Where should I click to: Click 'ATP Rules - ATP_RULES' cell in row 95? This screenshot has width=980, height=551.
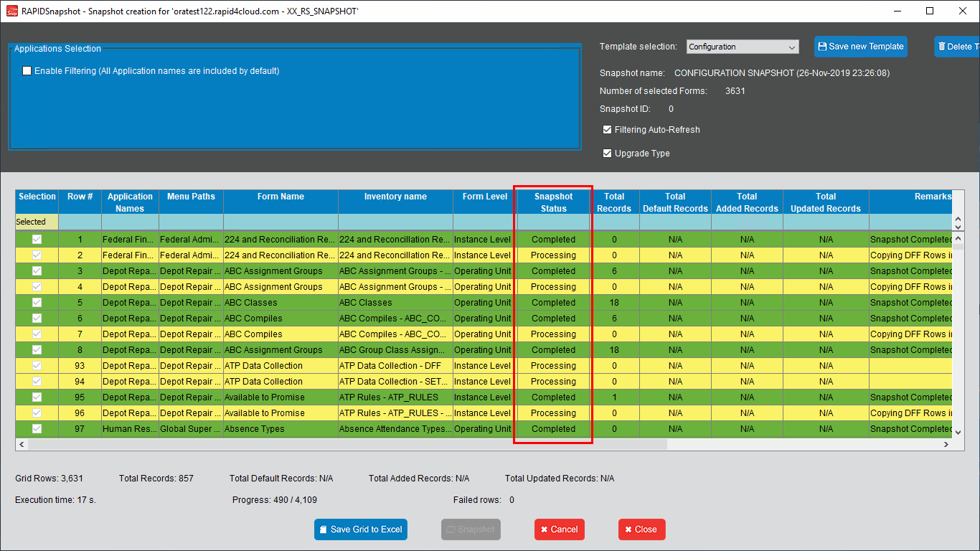396,397
